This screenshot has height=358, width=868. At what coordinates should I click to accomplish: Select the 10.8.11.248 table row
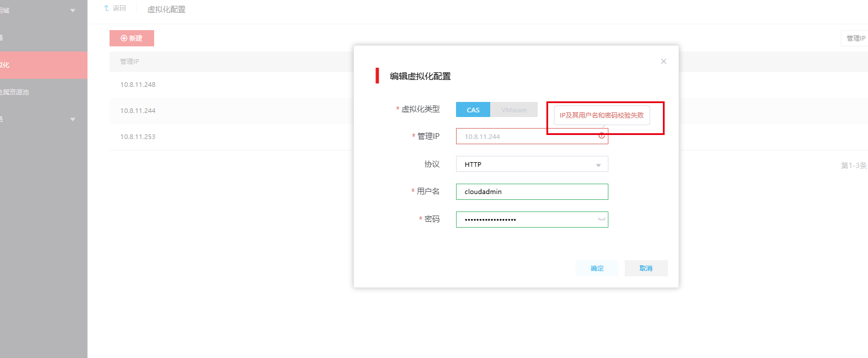138,85
